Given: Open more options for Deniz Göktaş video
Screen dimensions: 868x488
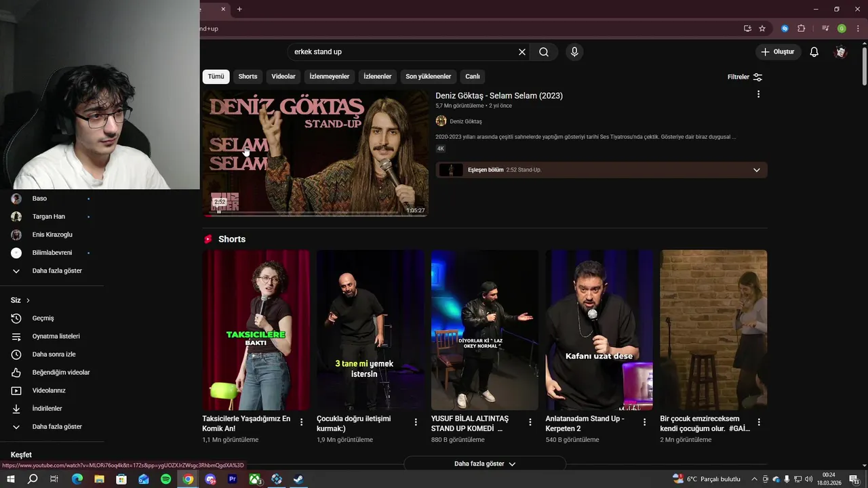Looking at the screenshot, I should click(758, 94).
